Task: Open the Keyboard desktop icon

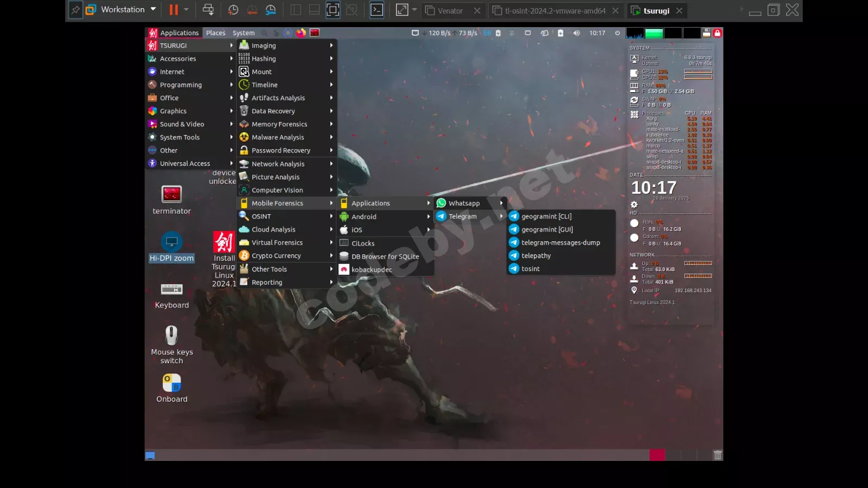Action: (x=171, y=295)
